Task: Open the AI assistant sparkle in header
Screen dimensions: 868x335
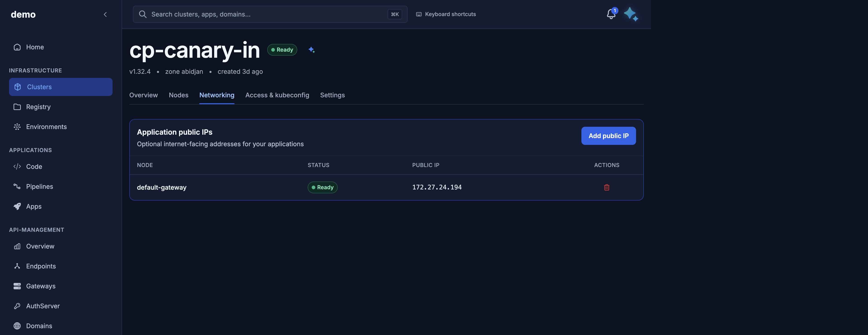Action: (x=631, y=14)
